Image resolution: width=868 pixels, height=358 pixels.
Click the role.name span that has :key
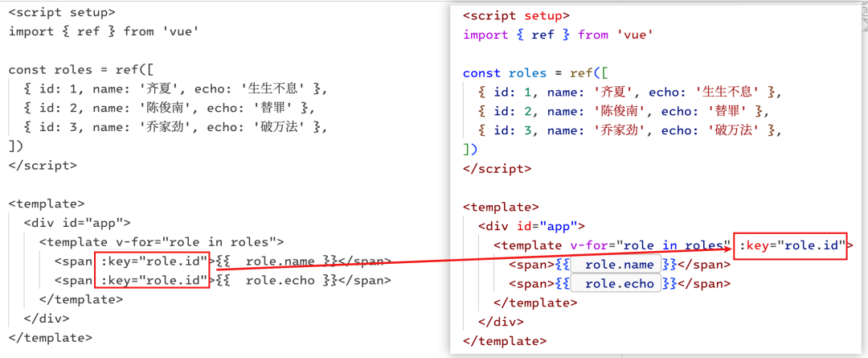tap(223, 261)
